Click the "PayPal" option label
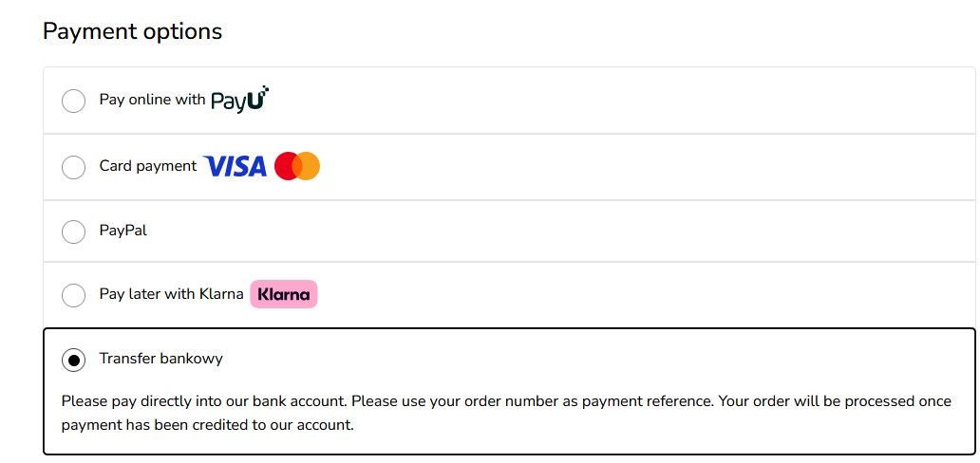Image resolution: width=980 pixels, height=463 pixels. click(123, 231)
